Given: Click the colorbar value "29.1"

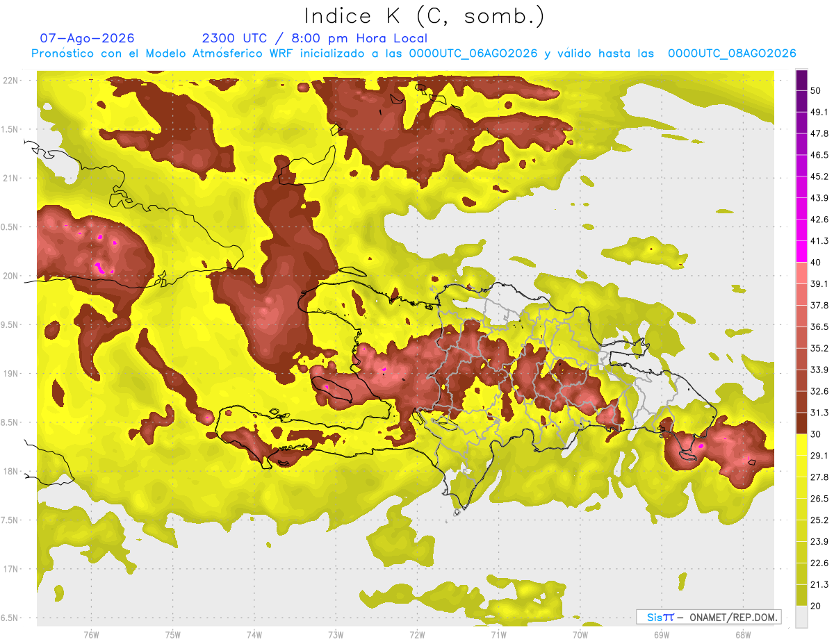Looking at the screenshot, I should tap(819, 456).
